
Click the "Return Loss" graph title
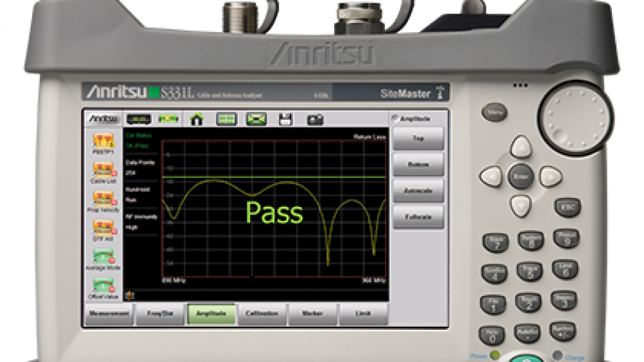[369, 137]
